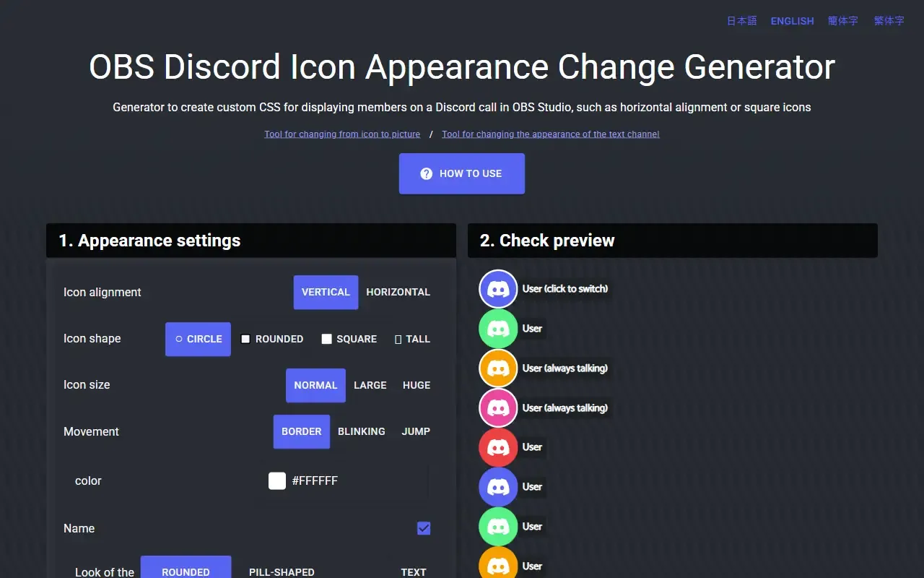924x578 pixels.
Task: Click the red Discord user avatar
Action: click(x=498, y=447)
